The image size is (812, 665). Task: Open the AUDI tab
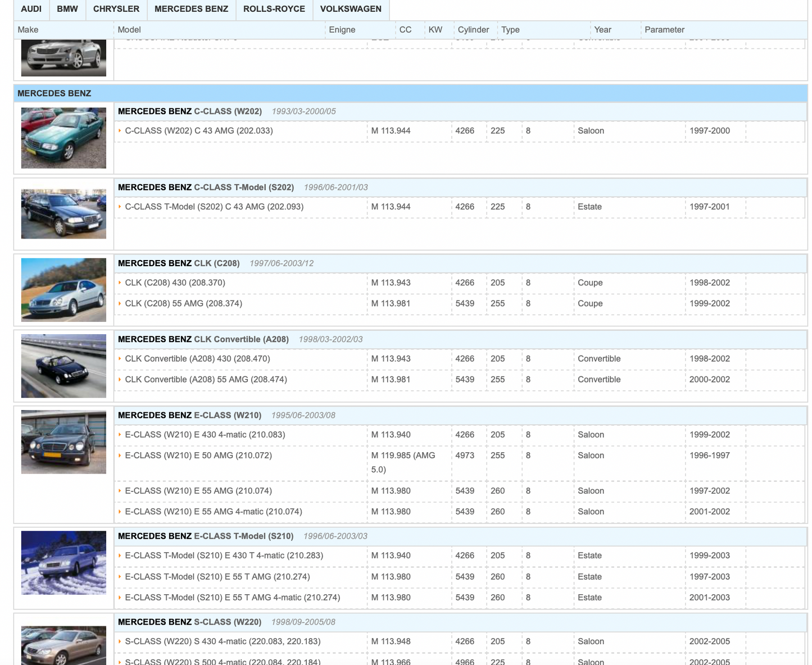[31, 9]
